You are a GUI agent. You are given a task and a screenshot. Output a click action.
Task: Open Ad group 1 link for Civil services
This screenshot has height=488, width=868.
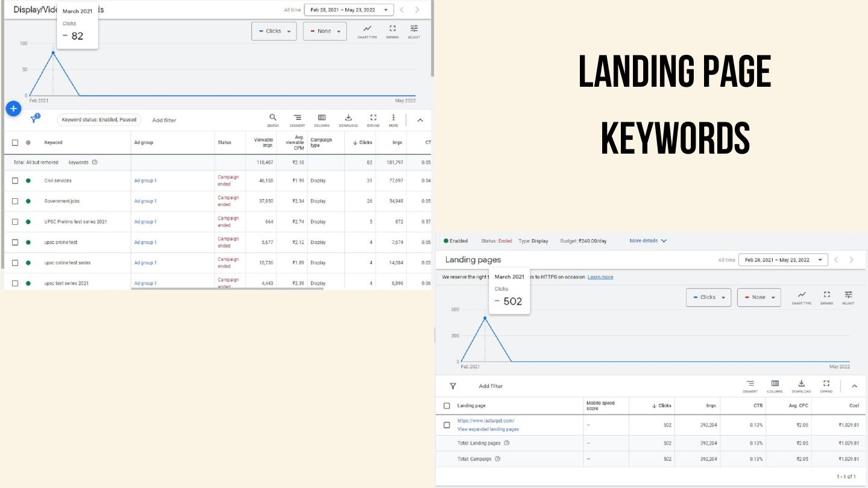coord(145,181)
